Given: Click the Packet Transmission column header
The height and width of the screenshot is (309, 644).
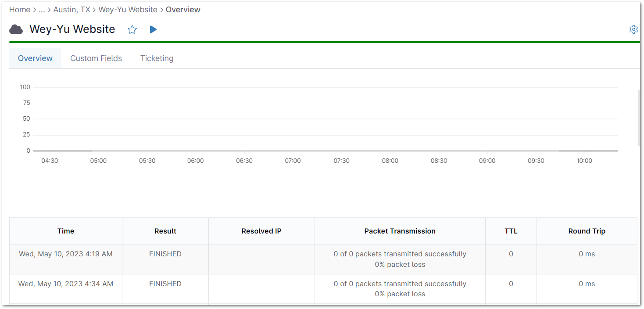Looking at the screenshot, I should pyautogui.click(x=400, y=230).
